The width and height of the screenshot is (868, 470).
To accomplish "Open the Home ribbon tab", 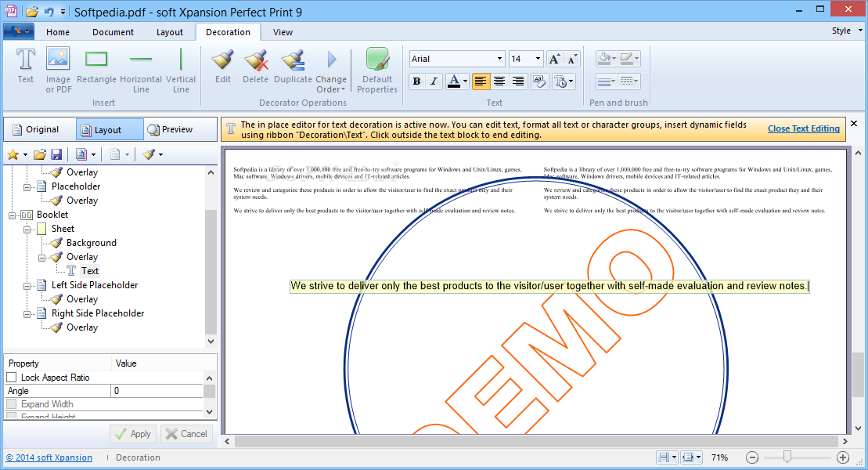I will click(58, 32).
